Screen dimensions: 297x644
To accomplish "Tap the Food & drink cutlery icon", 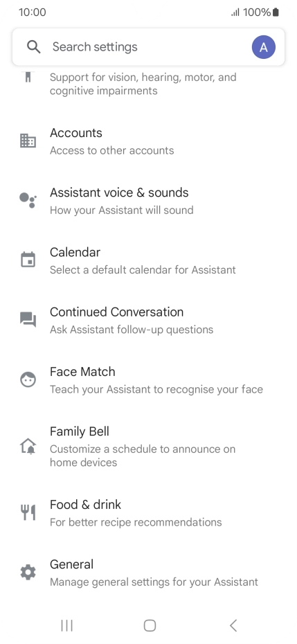I will pyautogui.click(x=28, y=512).
